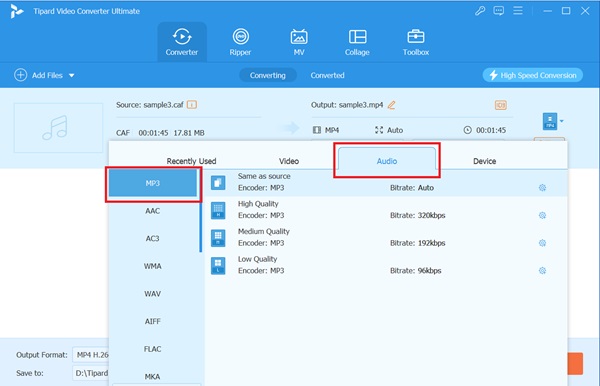Switch to the Device tab

pyautogui.click(x=484, y=161)
